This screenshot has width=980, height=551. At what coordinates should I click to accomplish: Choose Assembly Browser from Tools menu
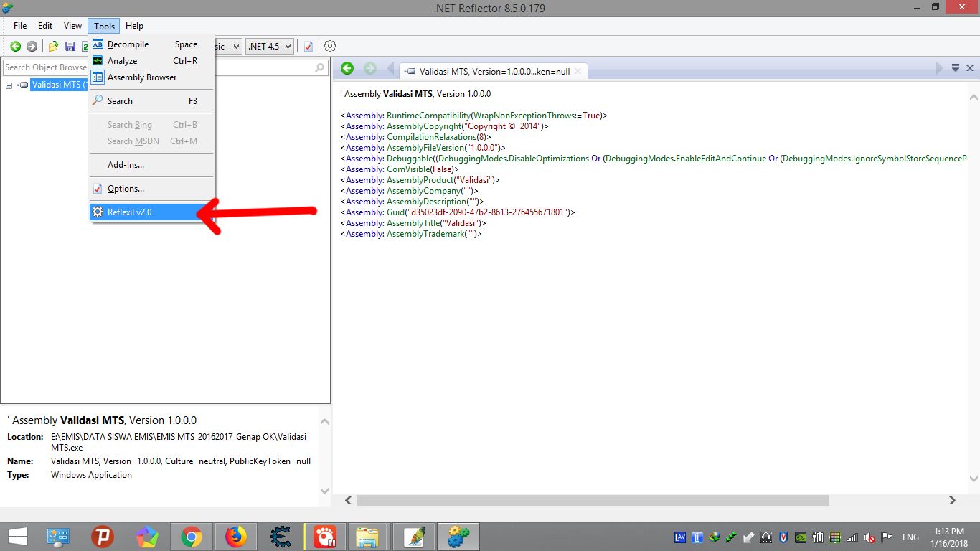pos(151,77)
